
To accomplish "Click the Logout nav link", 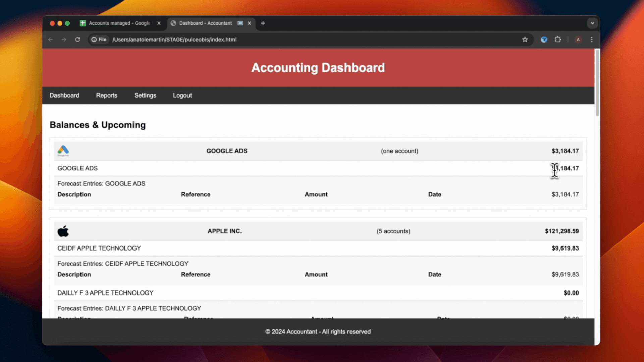I will tap(182, 95).
